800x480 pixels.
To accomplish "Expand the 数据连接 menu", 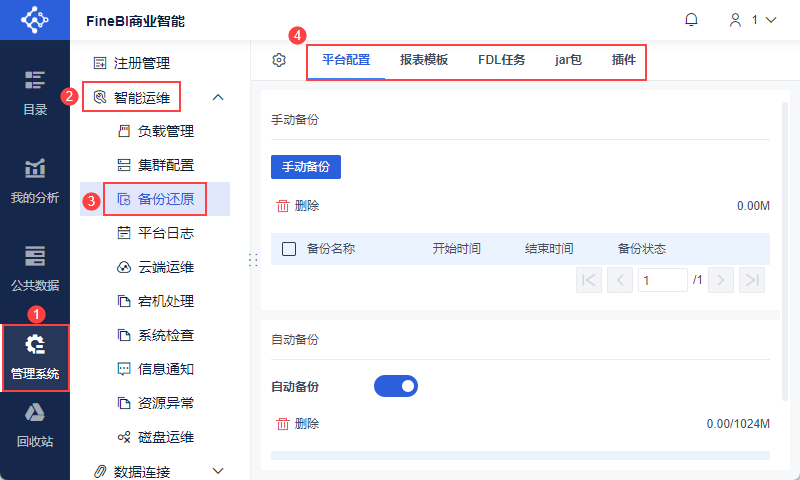I will 218,471.
